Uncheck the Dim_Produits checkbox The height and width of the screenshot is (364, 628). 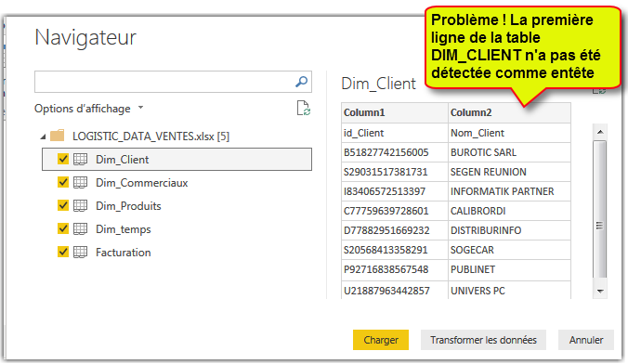63,205
